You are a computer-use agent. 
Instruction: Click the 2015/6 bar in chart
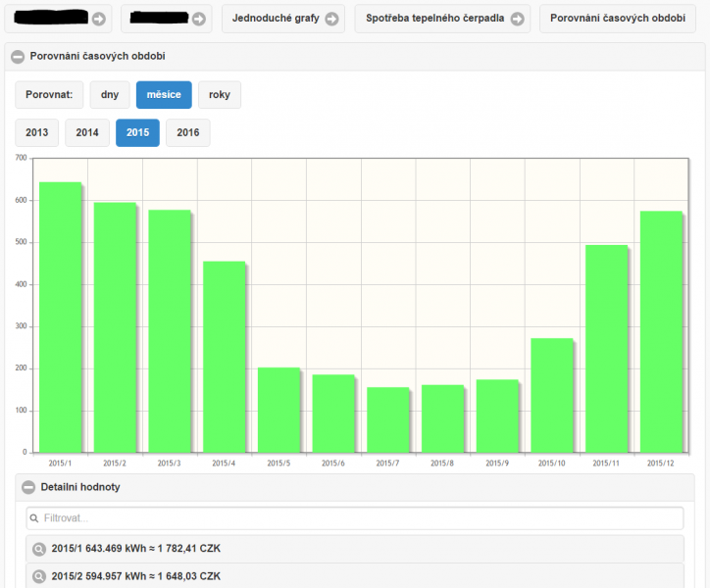(x=333, y=414)
